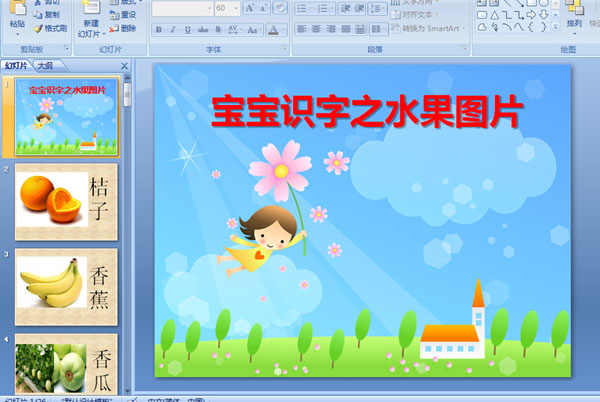Reset the slide layout with 重设
The image size is (600, 402).
pyautogui.click(x=123, y=15)
